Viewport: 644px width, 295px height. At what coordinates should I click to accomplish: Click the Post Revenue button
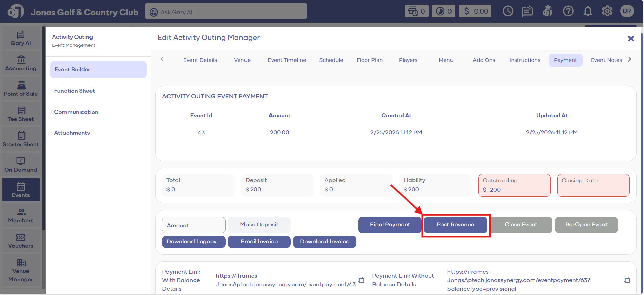(x=455, y=225)
